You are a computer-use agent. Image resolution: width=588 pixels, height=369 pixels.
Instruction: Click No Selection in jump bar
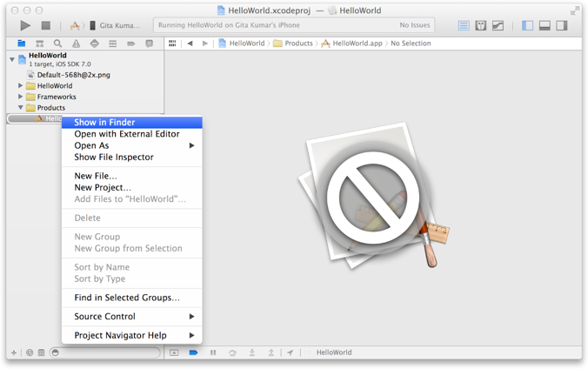coord(411,44)
